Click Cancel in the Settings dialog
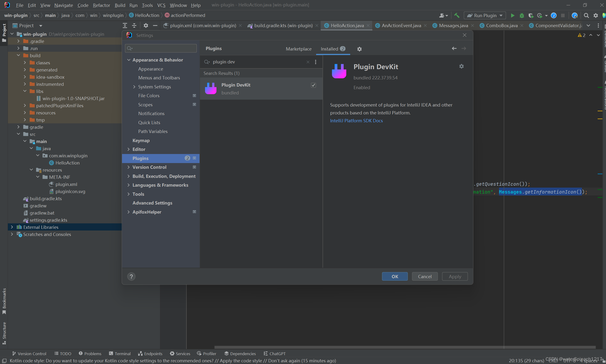The height and width of the screenshot is (364, 606). tap(425, 277)
